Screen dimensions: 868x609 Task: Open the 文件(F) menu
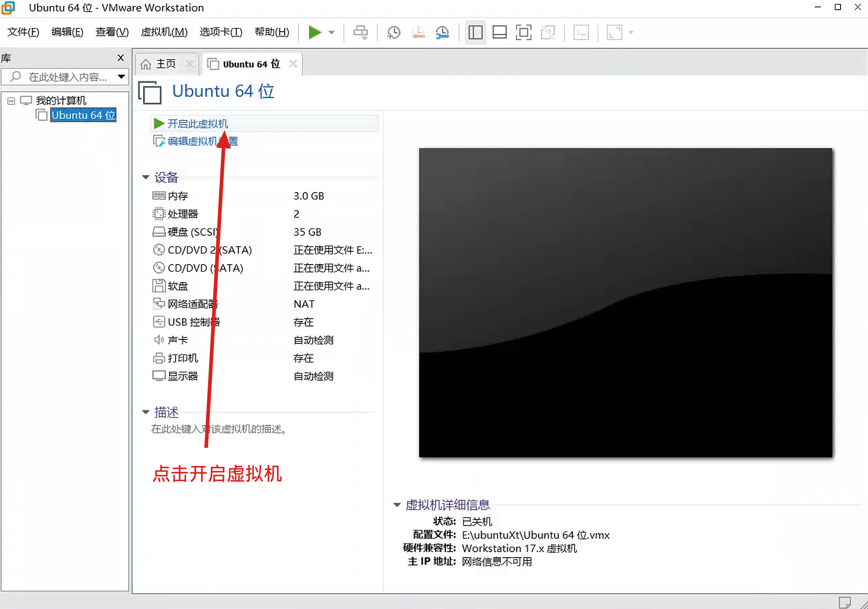23,32
